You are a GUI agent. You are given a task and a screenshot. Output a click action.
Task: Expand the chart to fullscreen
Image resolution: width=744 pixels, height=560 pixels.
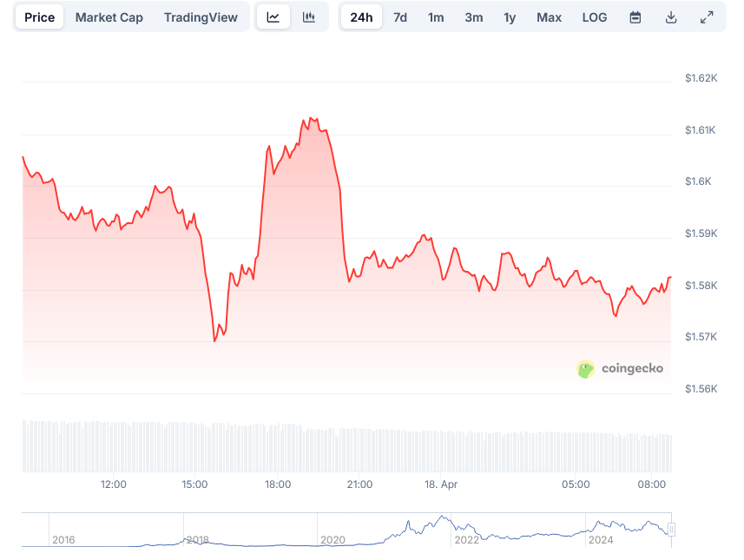click(706, 16)
